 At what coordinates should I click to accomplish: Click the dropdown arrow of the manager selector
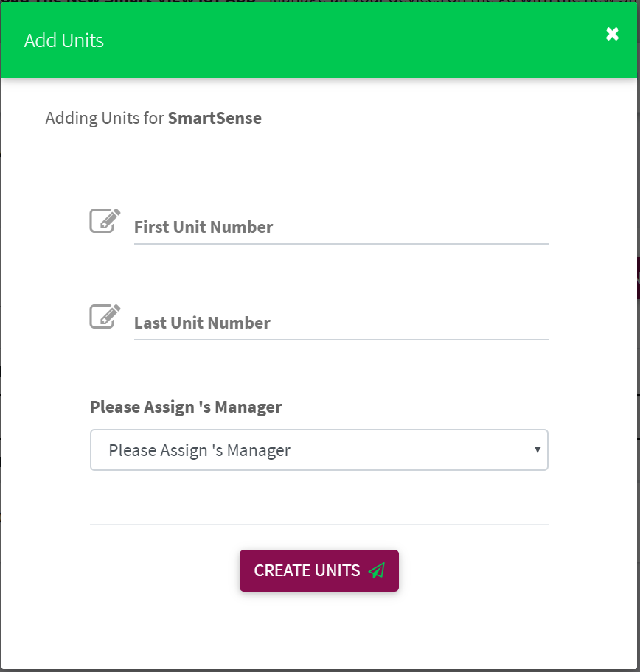point(538,449)
